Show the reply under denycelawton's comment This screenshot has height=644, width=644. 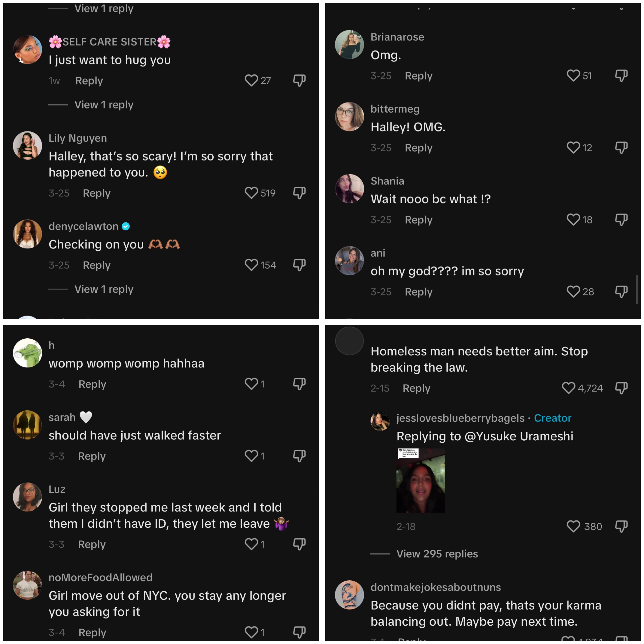[104, 289]
